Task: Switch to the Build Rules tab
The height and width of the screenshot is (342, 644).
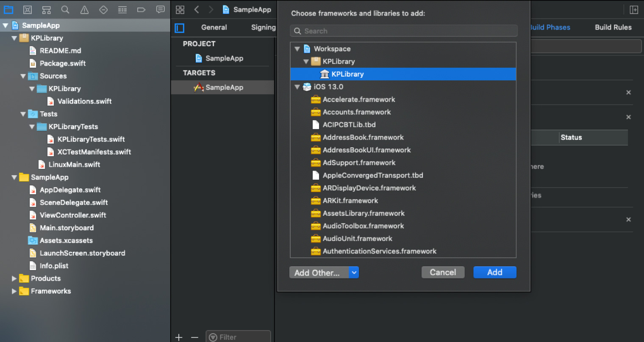Action: (613, 27)
